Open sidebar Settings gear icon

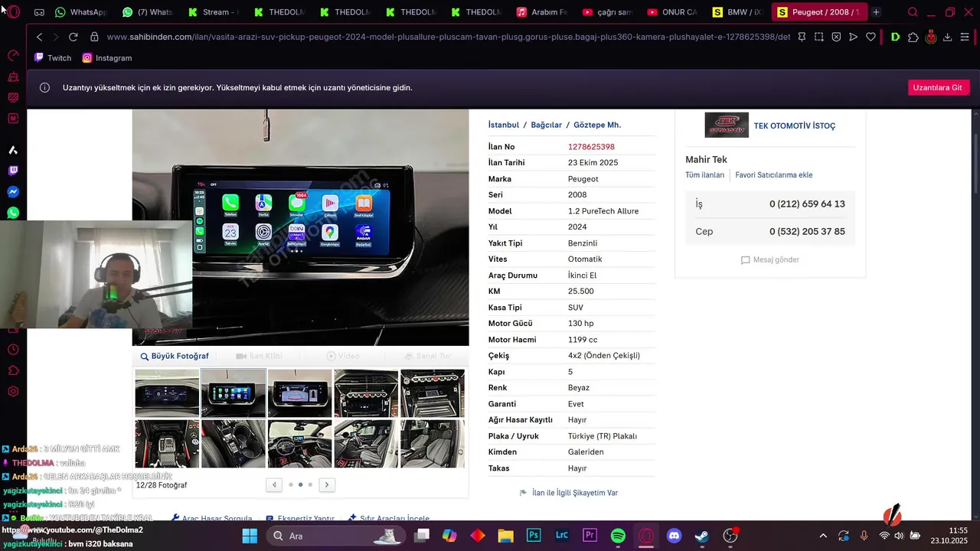point(13,391)
